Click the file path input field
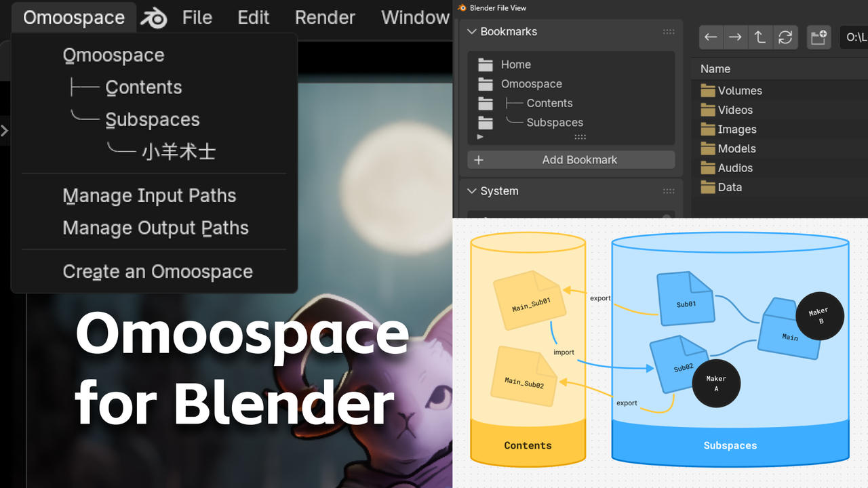 pos(853,37)
